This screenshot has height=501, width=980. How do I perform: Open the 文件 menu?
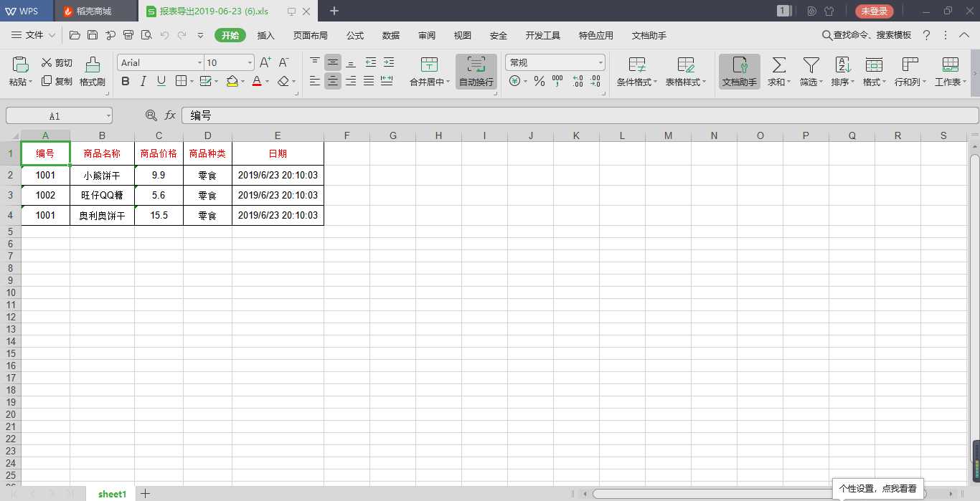pos(34,35)
